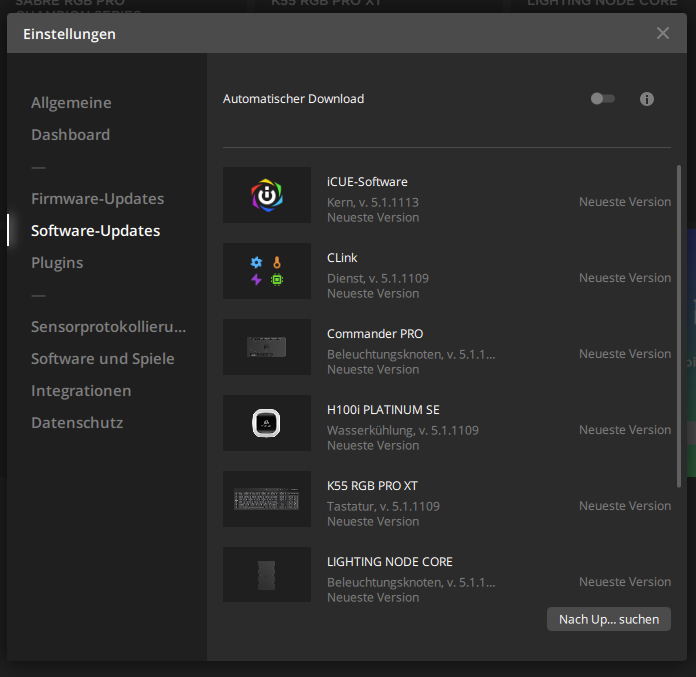Click the update list scrollbar
Image resolution: width=696 pixels, height=677 pixels.
click(x=679, y=326)
